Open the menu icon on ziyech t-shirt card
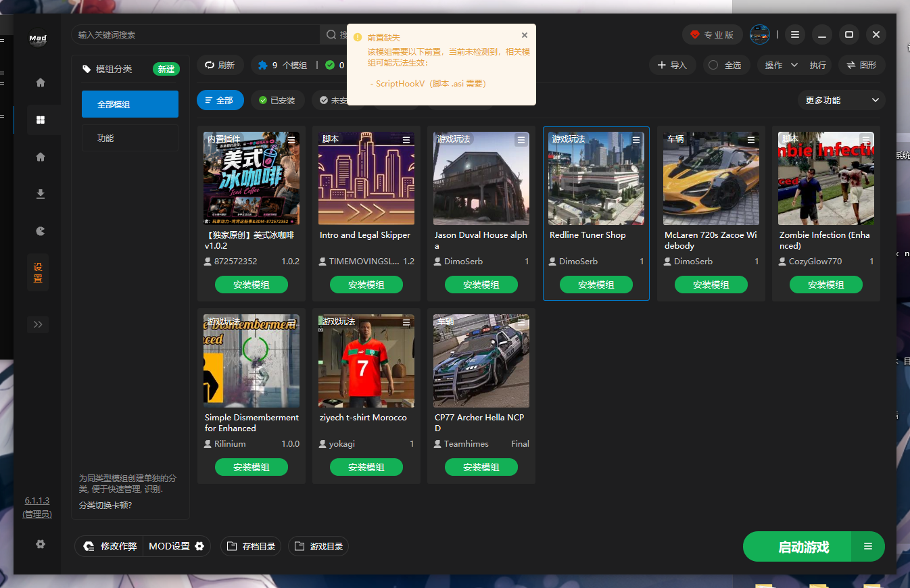 tap(406, 322)
